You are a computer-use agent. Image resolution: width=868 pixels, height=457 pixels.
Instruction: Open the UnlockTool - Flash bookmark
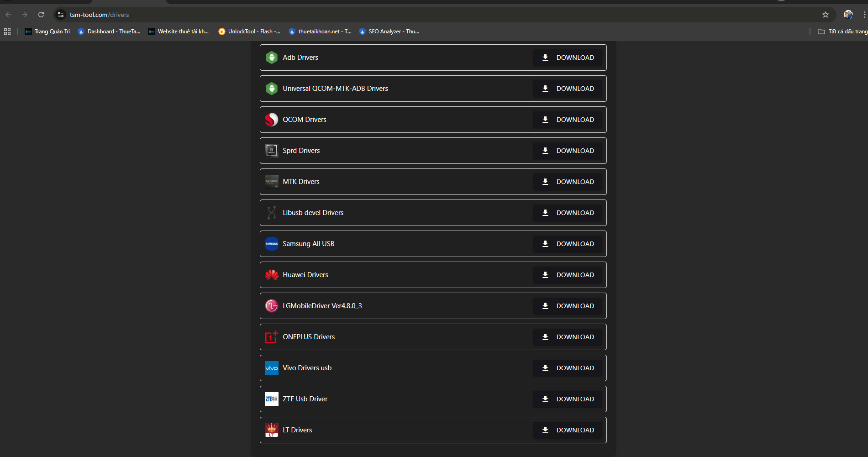tap(249, 32)
